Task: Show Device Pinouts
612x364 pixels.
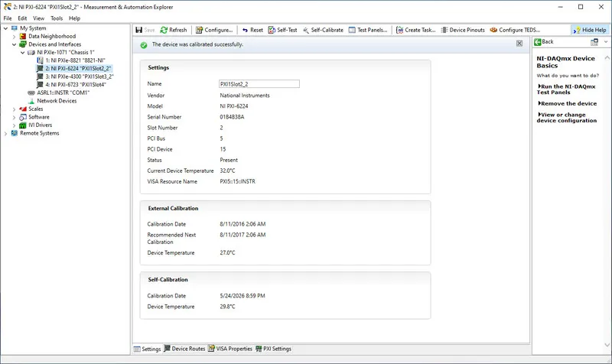Action: (463, 30)
